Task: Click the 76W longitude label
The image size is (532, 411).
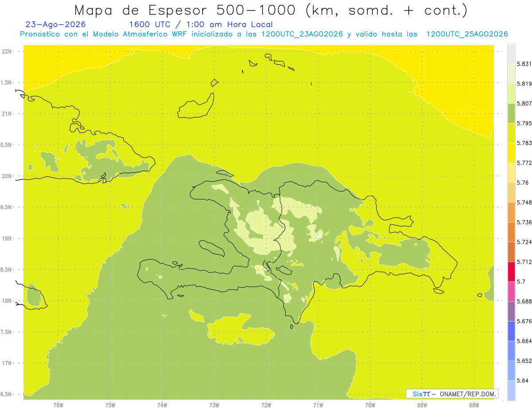Action: pyautogui.click(x=58, y=405)
